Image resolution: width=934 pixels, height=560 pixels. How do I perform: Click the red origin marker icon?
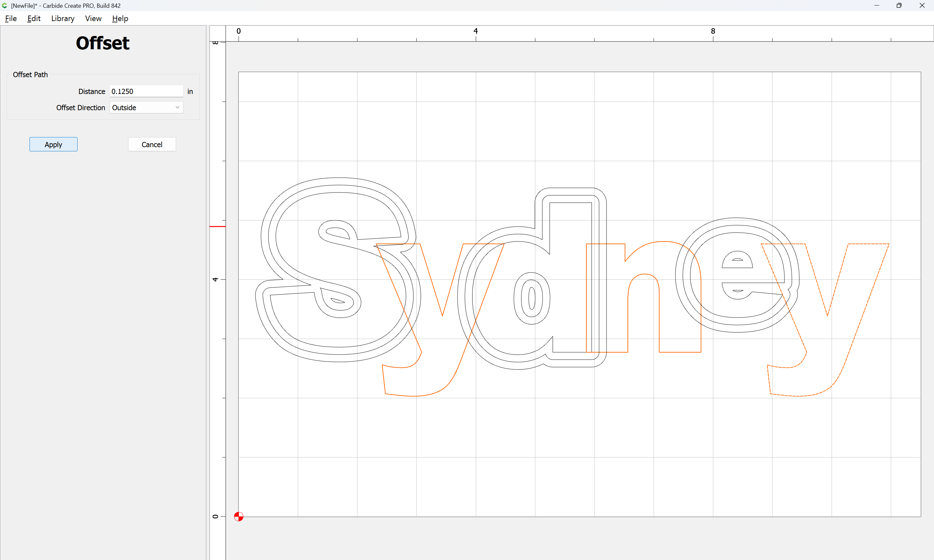[x=239, y=516]
